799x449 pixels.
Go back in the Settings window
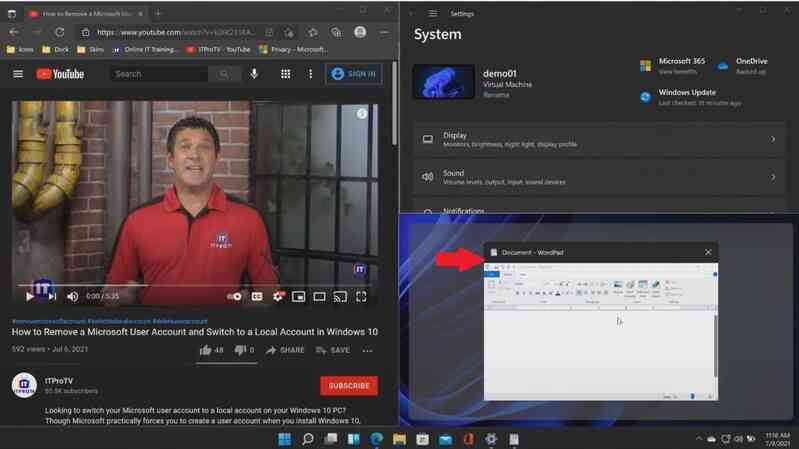[412, 14]
